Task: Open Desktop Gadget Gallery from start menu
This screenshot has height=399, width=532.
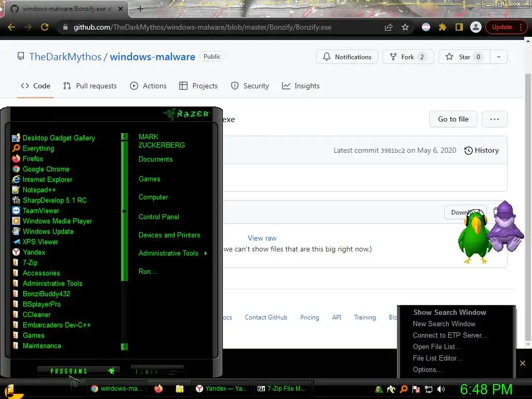Action: point(54,138)
